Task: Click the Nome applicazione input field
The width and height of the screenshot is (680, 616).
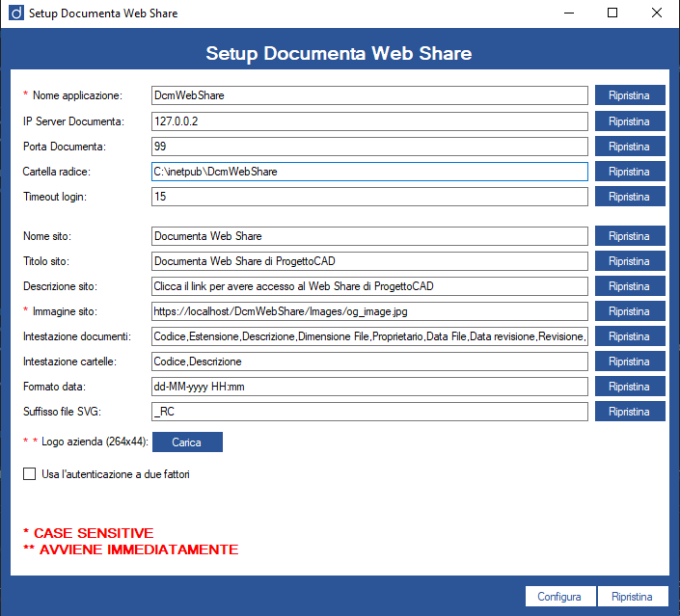Action: [x=369, y=95]
